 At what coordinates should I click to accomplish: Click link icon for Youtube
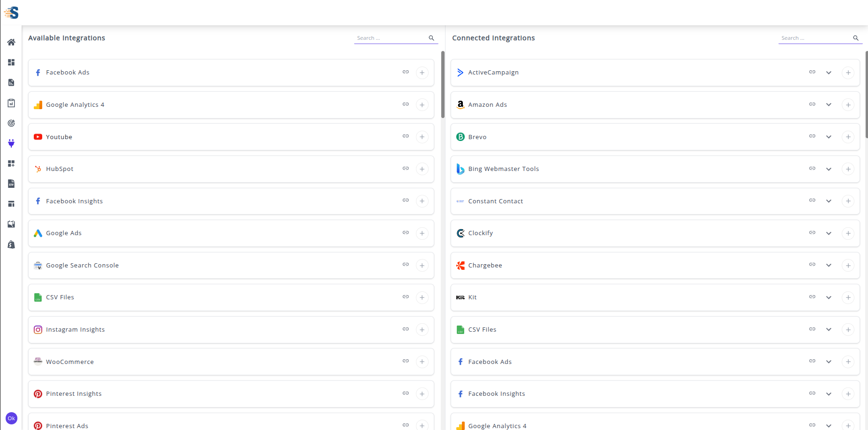click(406, 136)
